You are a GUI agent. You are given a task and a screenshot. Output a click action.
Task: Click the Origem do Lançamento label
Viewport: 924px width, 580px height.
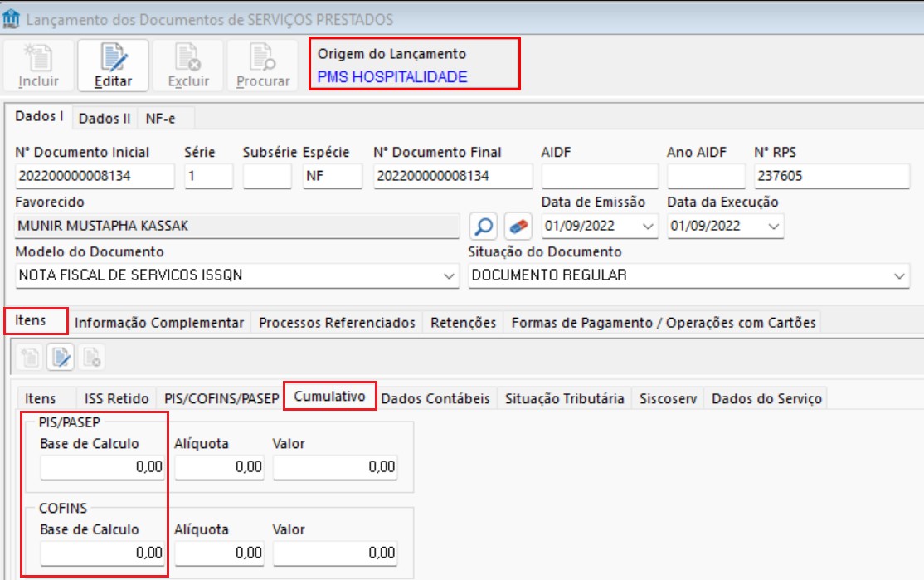pos(391,54)
